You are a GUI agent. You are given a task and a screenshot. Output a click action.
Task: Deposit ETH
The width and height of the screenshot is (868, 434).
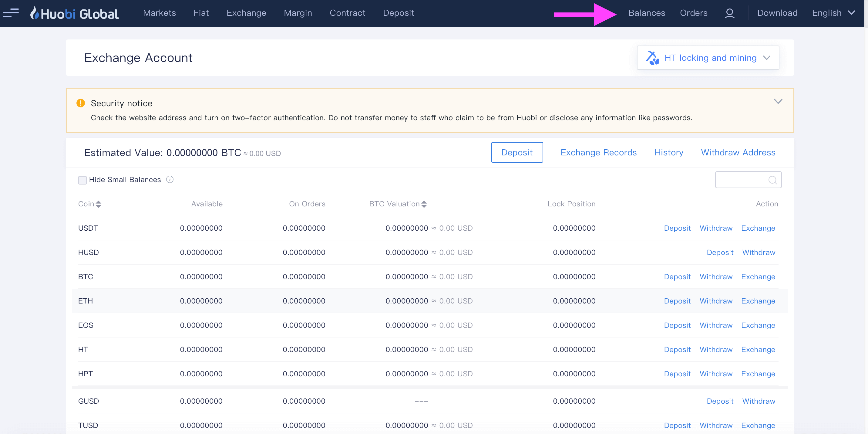[677, 301]
